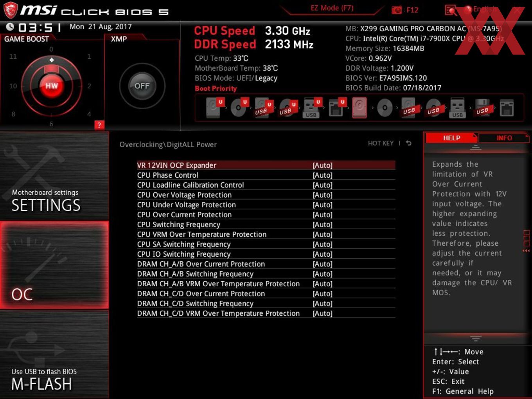
Task: Switch to the HELP tab
Action: [x=451, y=138]
